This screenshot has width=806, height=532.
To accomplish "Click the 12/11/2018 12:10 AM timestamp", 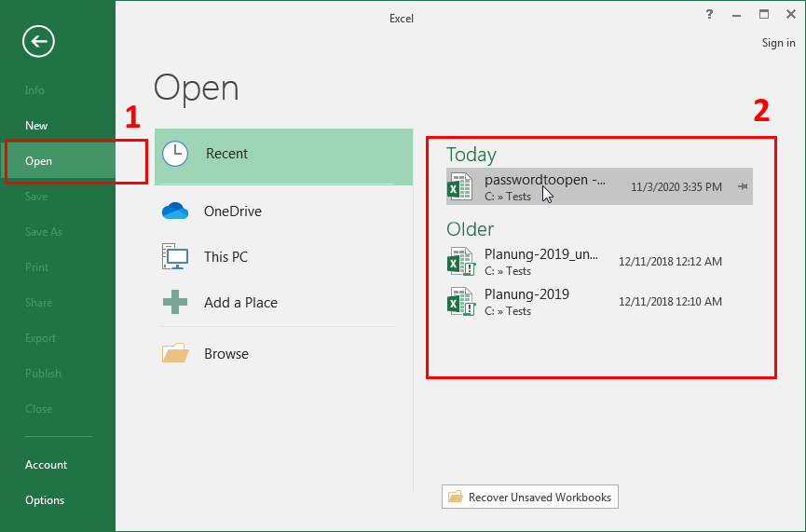I will point(670,302).
